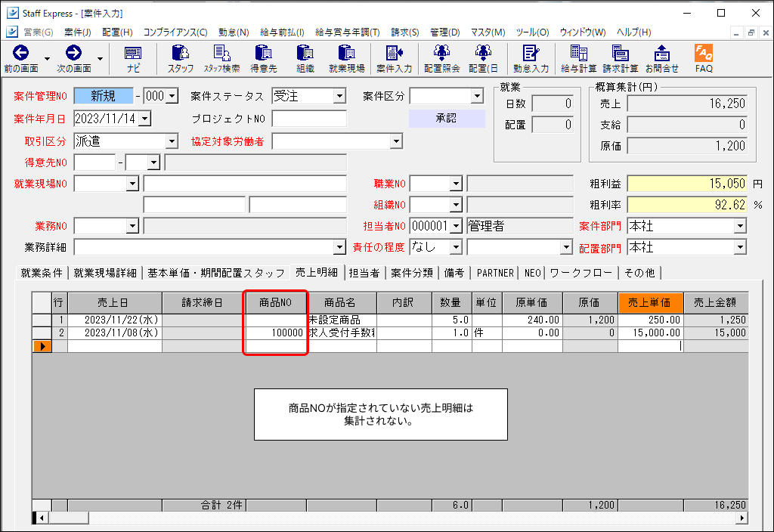Click the 商品NO column header
Screen dimensions: 774x532
(276, 302)
